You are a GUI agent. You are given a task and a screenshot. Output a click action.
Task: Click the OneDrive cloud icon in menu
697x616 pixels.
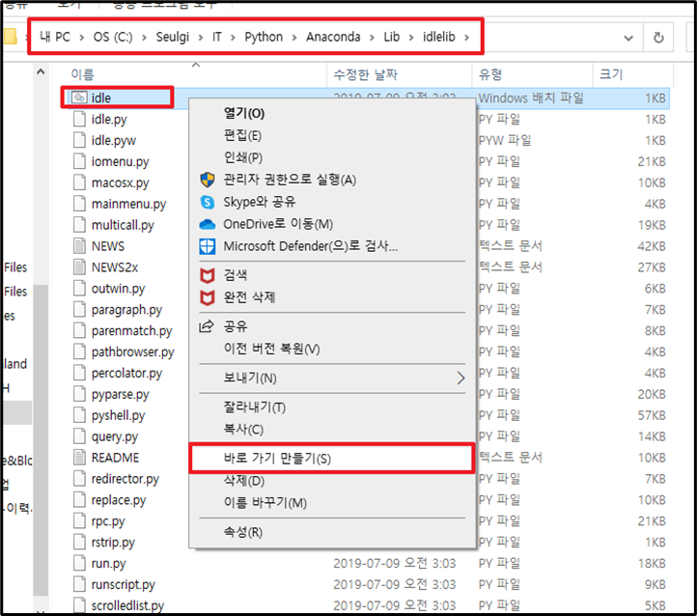tap(208, 224)
